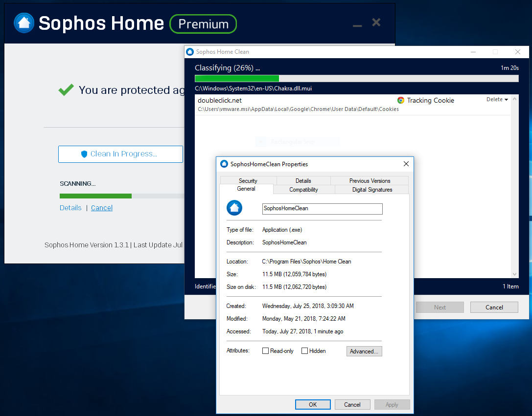Open the Digital Signatures tab
532x416 pixels.
click(372, 190)
